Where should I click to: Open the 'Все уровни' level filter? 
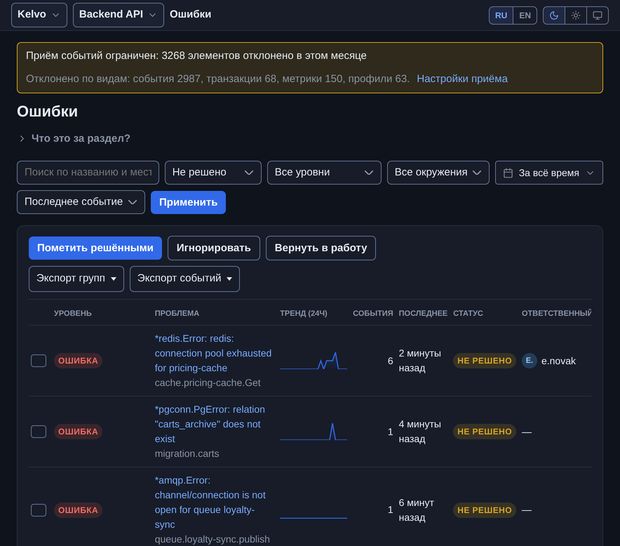point(324,172)
